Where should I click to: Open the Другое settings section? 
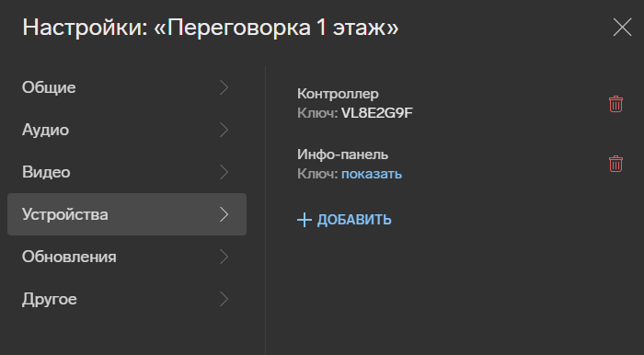pyautogui.click(x=127, y=299)
